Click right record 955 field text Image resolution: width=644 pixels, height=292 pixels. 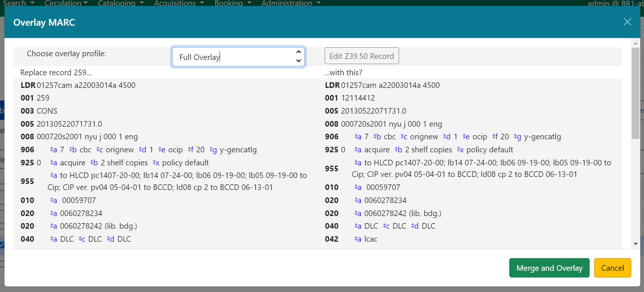tap(482, 168)
